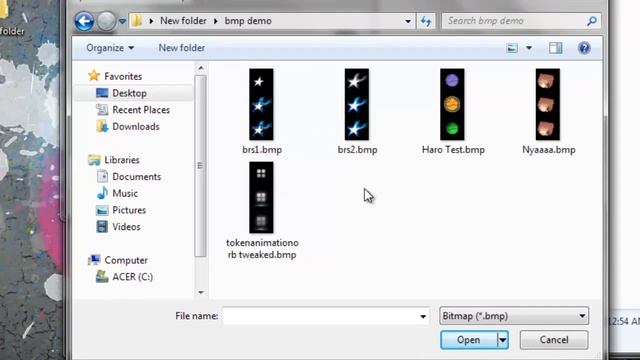
Task: Select Desktop in the navigation pane
Action: pyautogui.click(x=129, y=93)
